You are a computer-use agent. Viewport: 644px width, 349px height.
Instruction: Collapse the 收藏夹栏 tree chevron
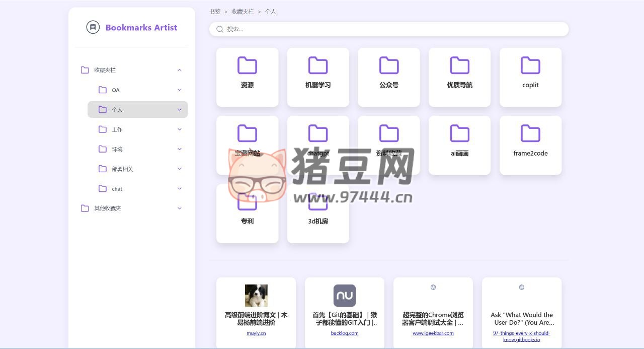(x=180, y=70)
